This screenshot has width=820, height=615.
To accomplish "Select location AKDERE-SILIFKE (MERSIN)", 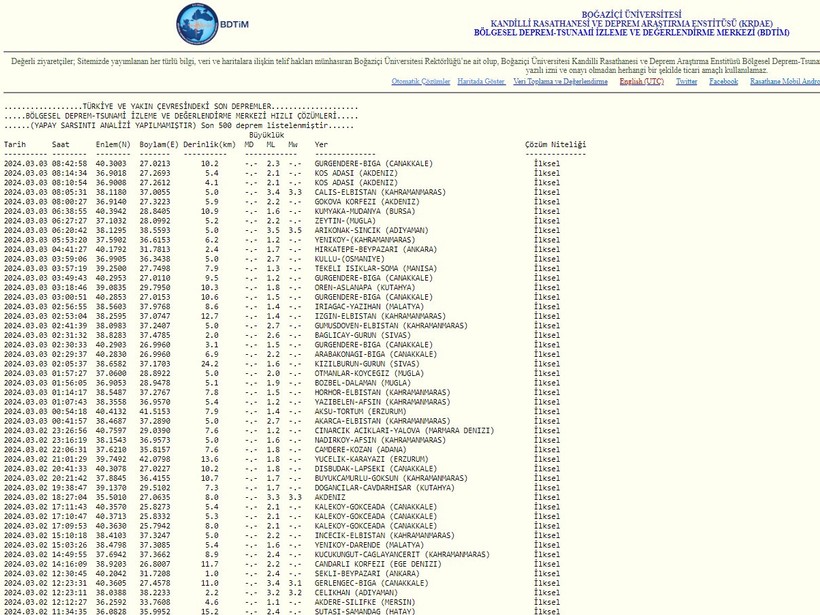I will click(x=367, y=602).
